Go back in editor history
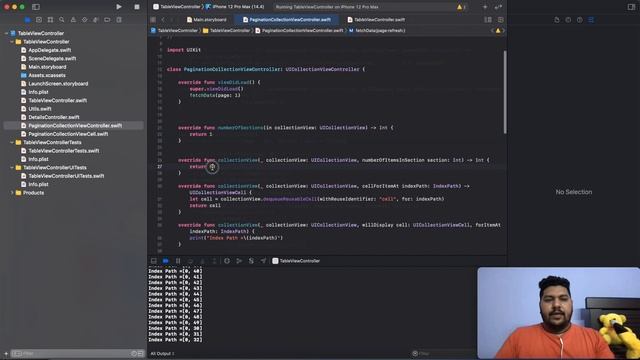 [163, 20]
